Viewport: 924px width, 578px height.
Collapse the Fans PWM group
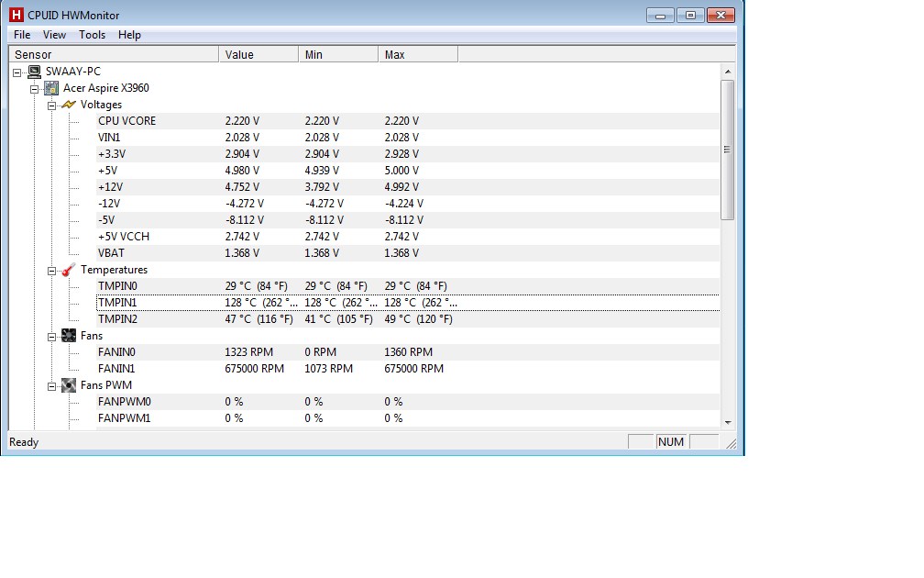click(52, 386)
